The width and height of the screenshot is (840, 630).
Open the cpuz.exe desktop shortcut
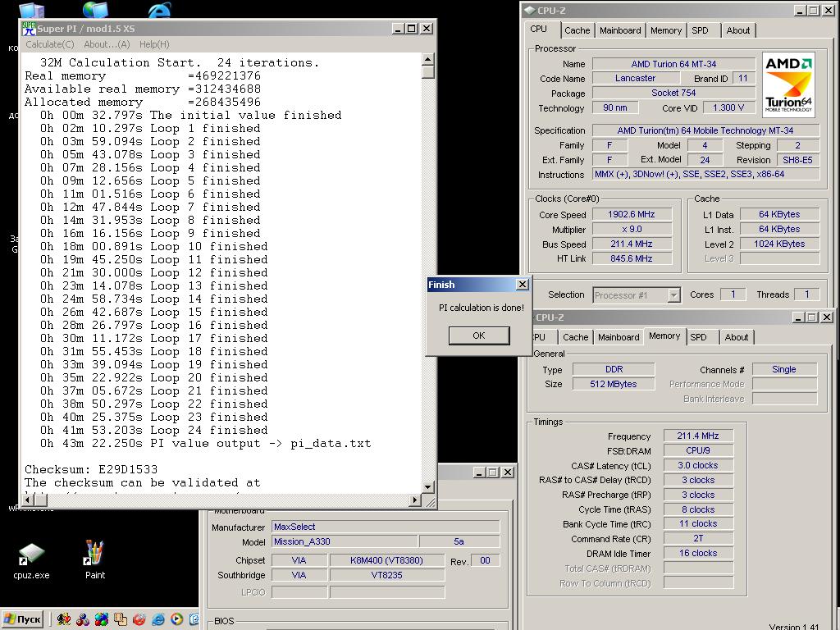point(31,560)
